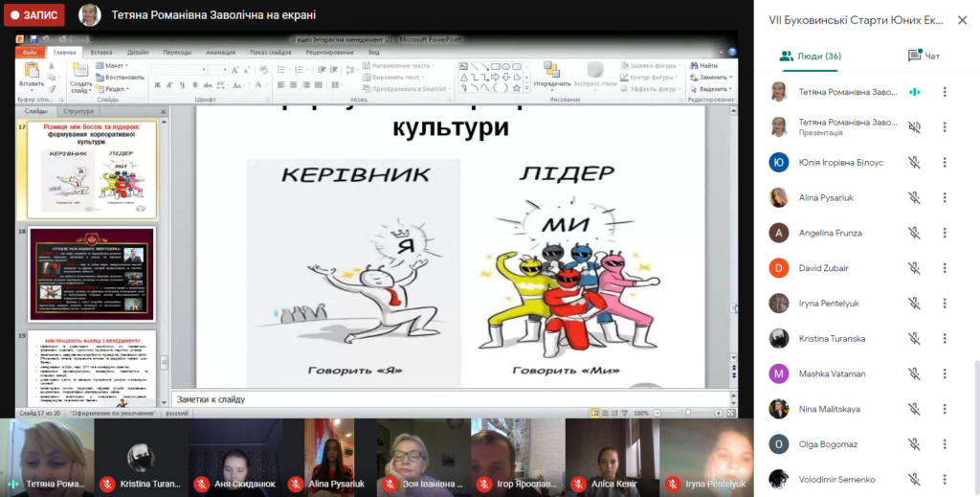Select the triangle shape in shapes gallery

pos(464,78)
